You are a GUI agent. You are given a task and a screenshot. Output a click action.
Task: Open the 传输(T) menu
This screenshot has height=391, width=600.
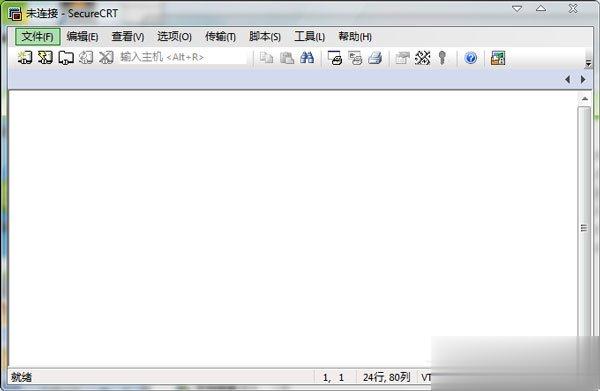(x=220, y=37)
